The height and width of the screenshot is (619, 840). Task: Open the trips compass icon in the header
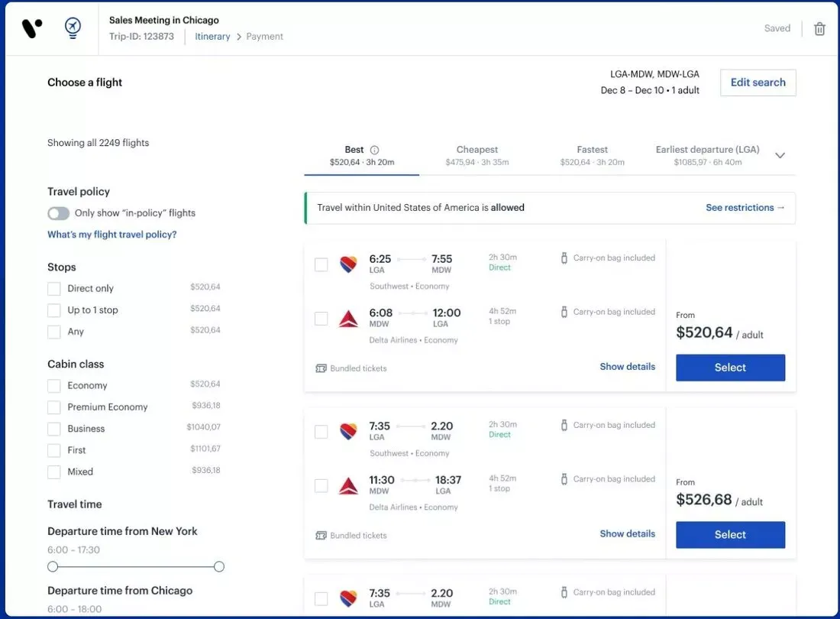73,28
